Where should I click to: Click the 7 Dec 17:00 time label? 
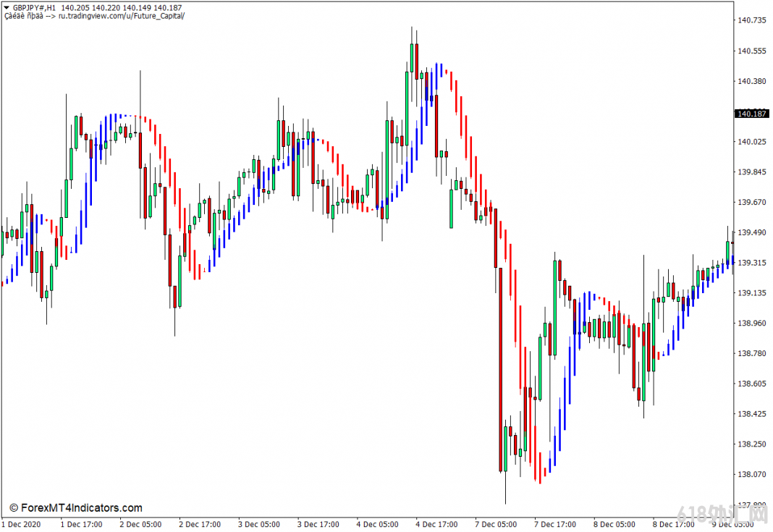tap(555, 524)
